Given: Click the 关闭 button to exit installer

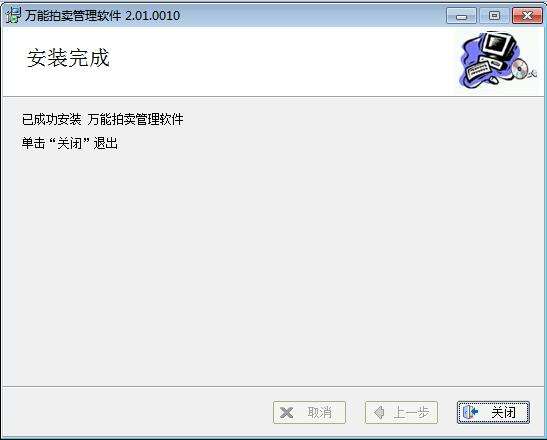Looking at the screenshot, I should click(x=493, y=412).
